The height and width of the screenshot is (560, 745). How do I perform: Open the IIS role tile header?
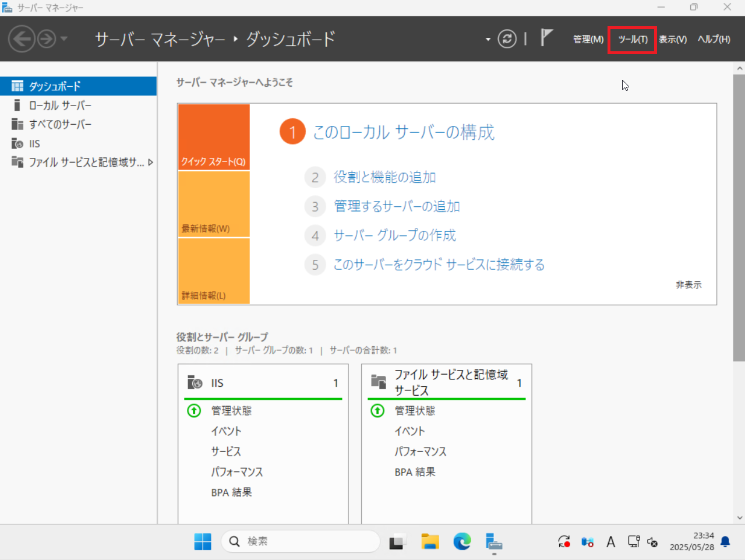pos(263,383)
